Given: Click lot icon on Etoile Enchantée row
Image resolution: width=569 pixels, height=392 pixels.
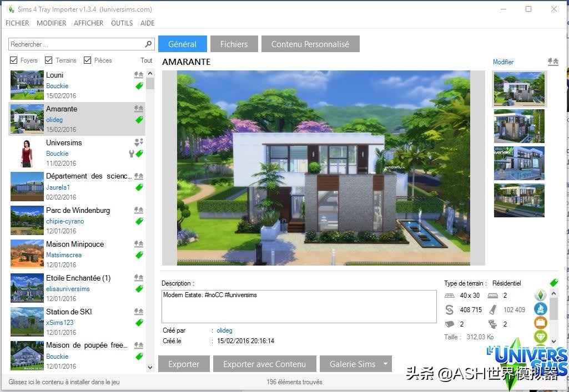Looking at the screenshot, I should [139, 278].
